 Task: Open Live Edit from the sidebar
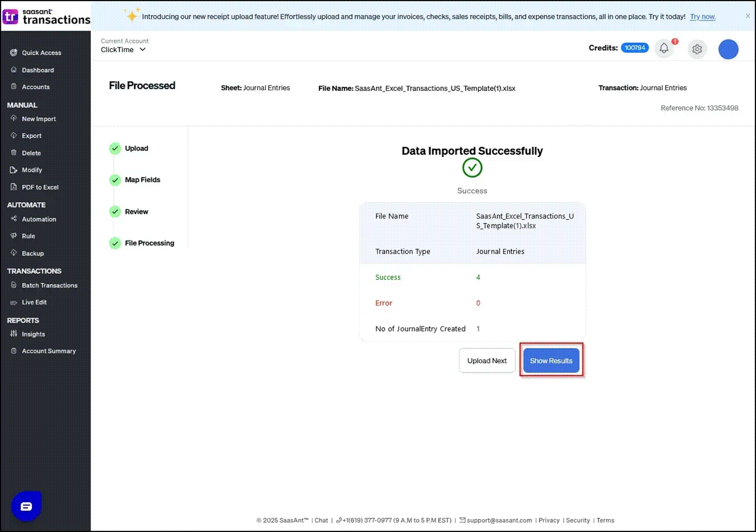[x=34, y=302]
